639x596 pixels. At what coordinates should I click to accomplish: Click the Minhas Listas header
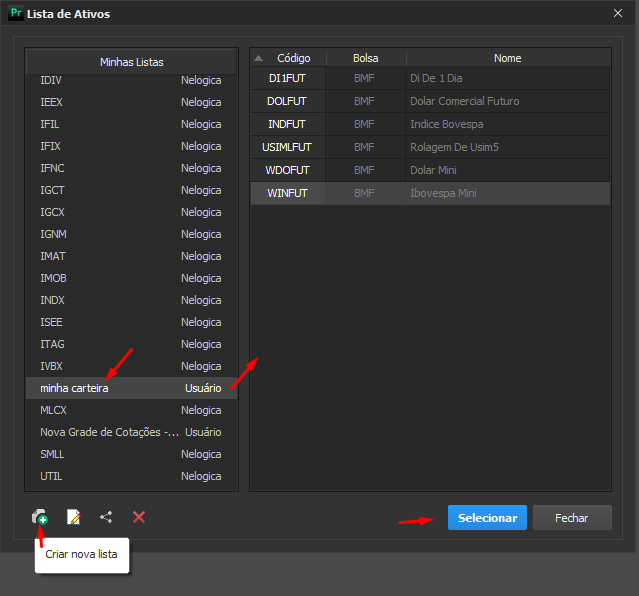point(131,62)
